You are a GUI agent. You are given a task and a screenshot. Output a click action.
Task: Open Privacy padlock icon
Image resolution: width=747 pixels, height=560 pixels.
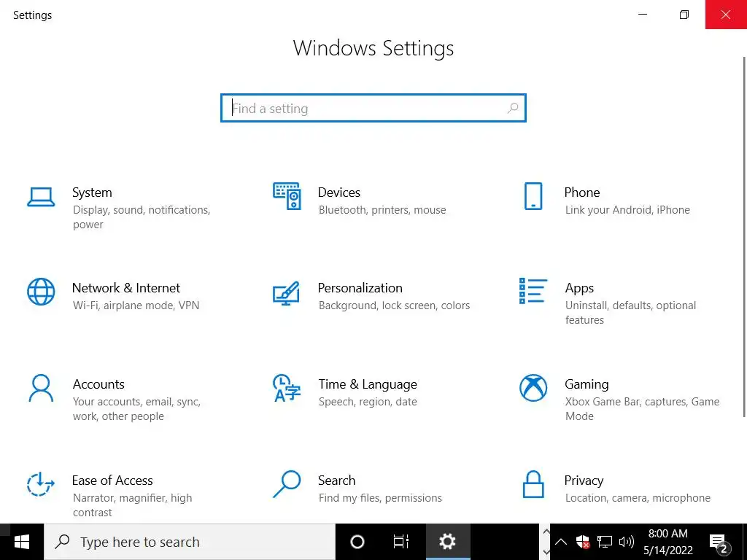533,484
